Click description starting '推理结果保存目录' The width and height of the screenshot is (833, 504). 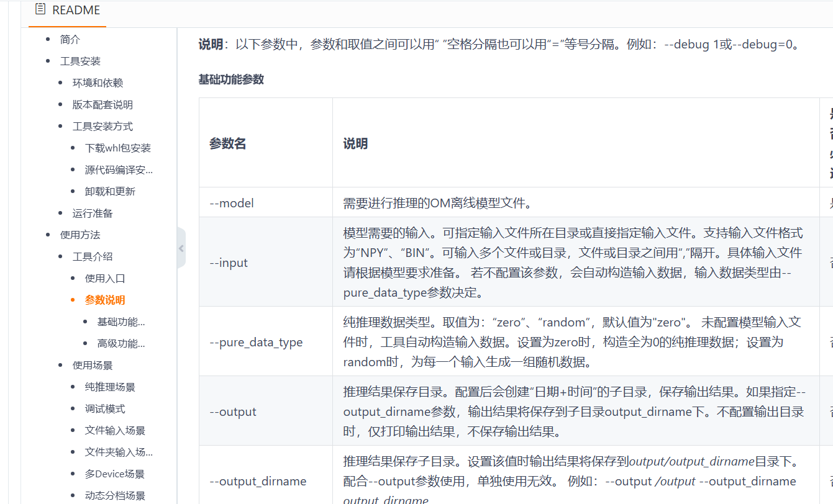(575, 412)
